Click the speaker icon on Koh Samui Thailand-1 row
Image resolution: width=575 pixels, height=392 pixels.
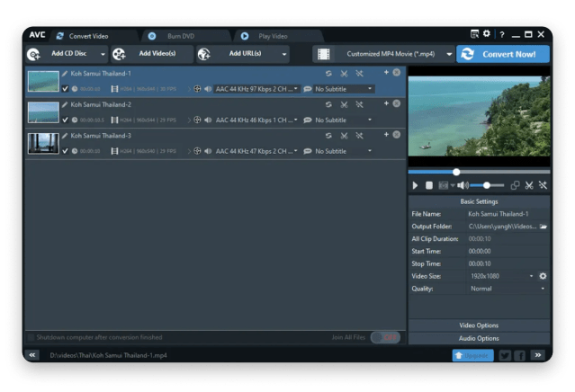[208, 89]
